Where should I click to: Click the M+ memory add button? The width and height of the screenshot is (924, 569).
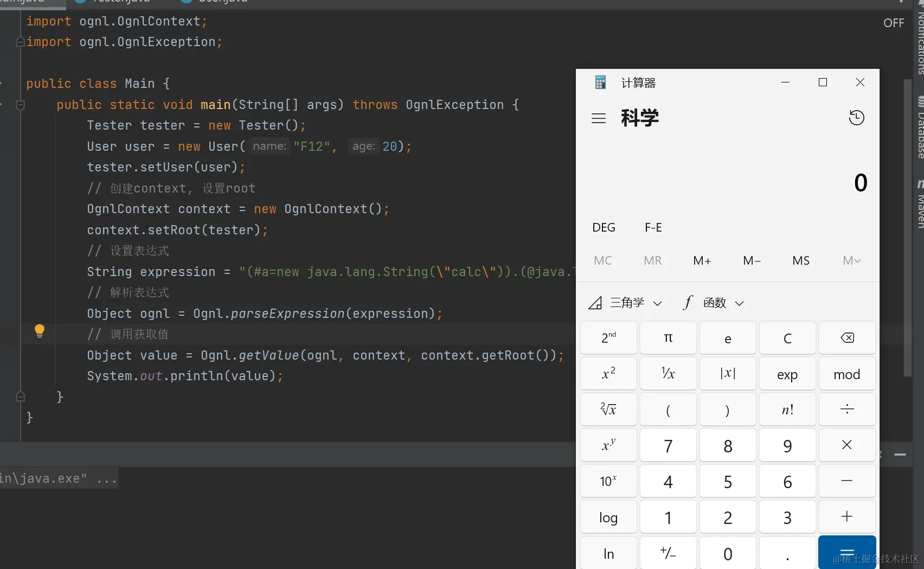(x=702, y=261)
